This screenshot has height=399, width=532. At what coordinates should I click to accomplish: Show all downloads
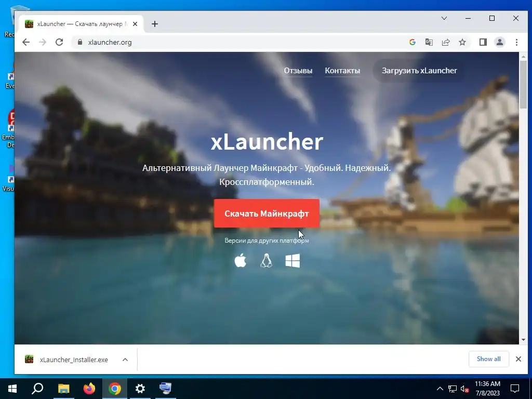point(488,359)
